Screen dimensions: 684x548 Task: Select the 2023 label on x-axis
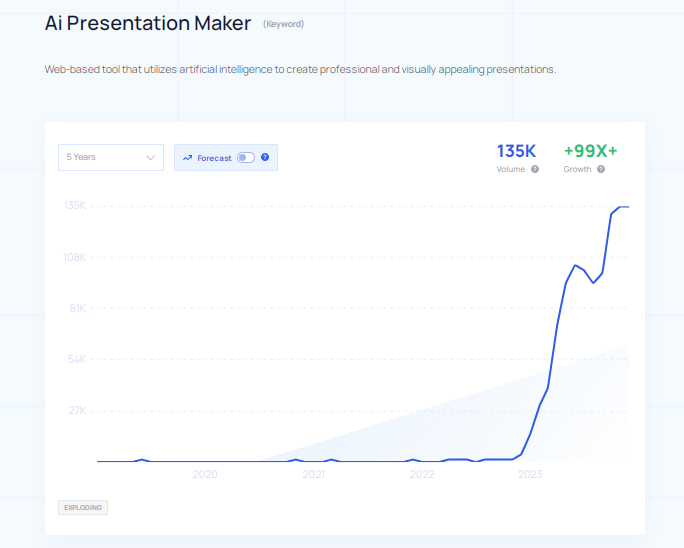coord(530,474)
